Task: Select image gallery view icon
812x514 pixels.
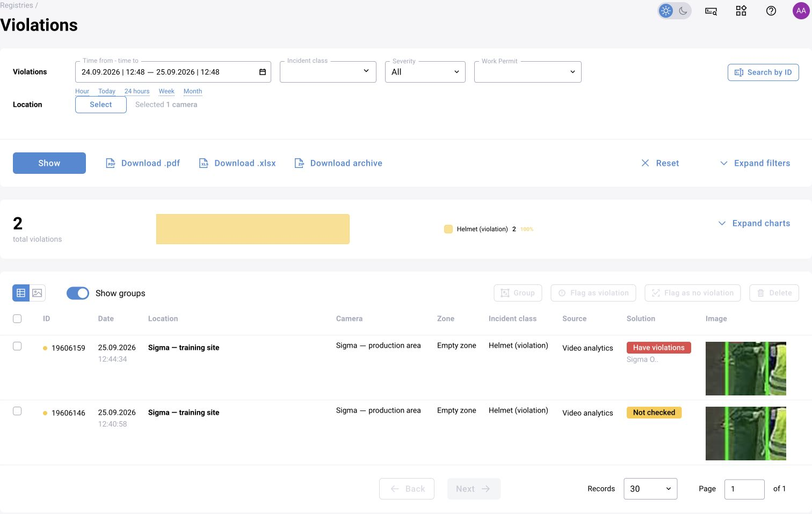Action: (x=38, y=293)
